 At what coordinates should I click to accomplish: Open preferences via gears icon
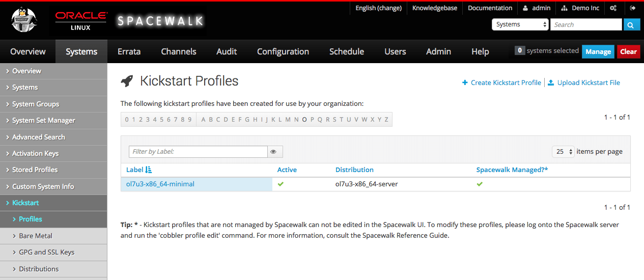click(x=613, y=8)
